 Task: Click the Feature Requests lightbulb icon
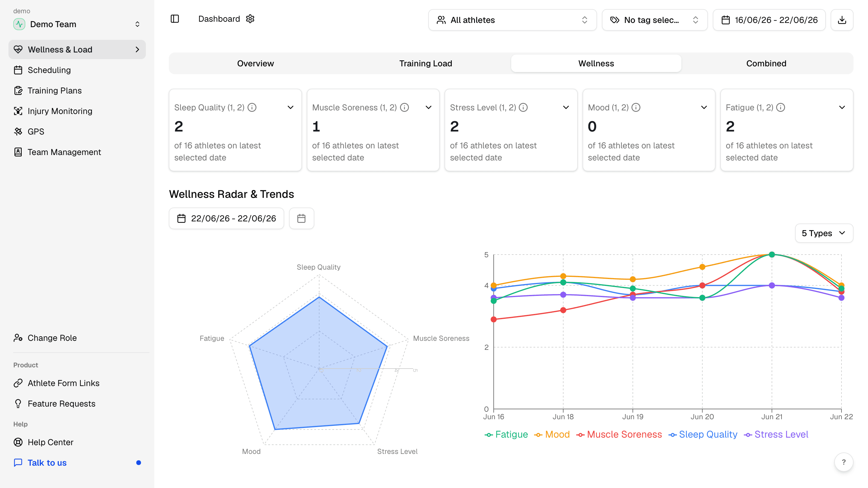(18, 404)
